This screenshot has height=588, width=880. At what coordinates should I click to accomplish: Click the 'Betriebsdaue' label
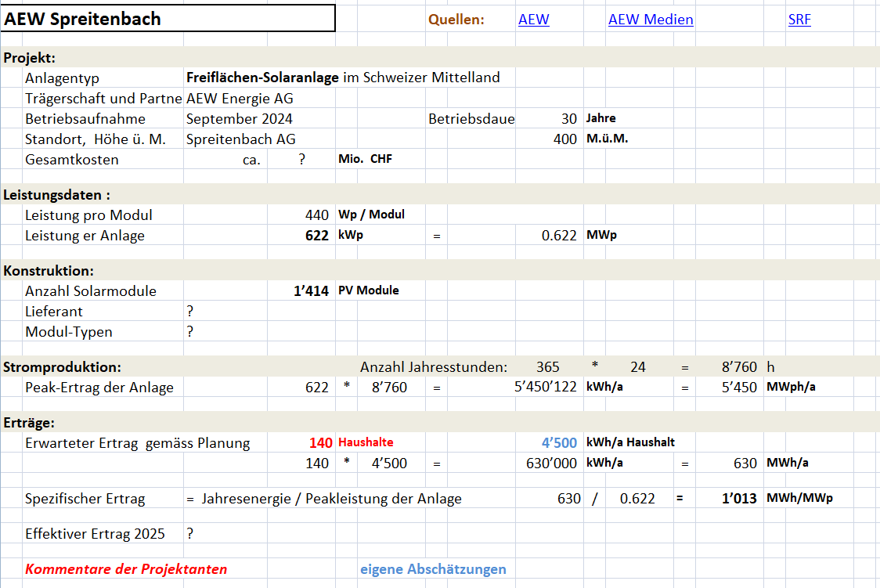(471, 119)
